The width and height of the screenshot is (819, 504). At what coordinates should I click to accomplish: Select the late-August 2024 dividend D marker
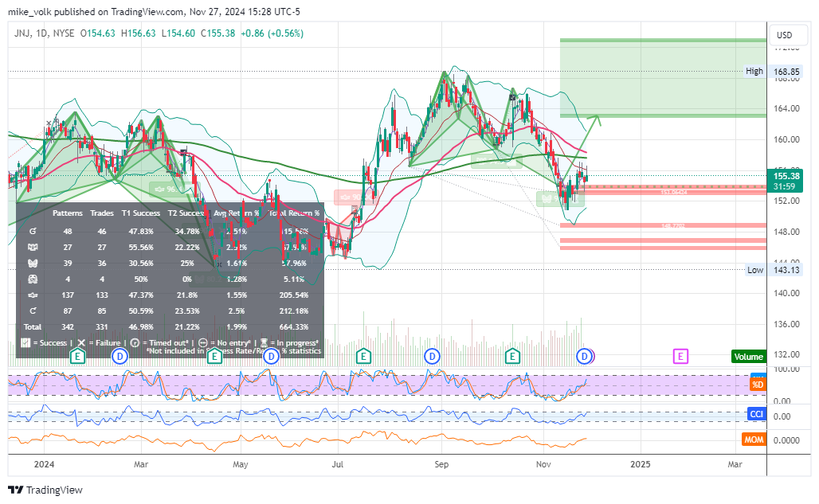click(x=432, y=357)
